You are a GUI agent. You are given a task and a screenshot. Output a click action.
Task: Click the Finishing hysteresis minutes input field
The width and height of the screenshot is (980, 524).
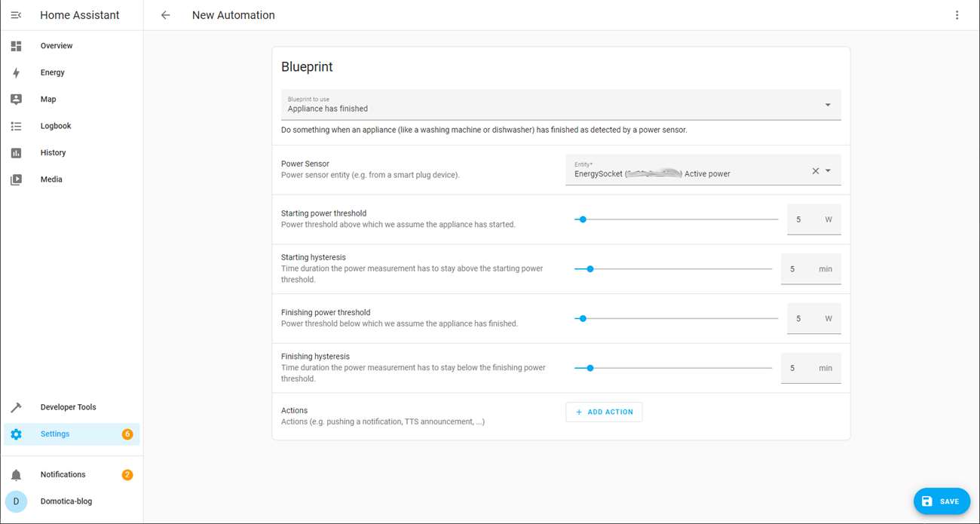tap(798, 369)
